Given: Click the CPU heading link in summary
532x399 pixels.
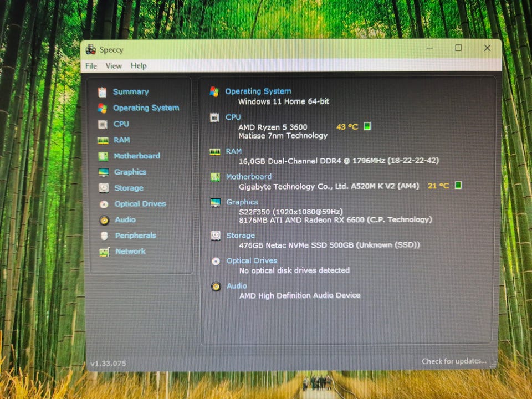Looking at the screenshot, I should [233, 117].
